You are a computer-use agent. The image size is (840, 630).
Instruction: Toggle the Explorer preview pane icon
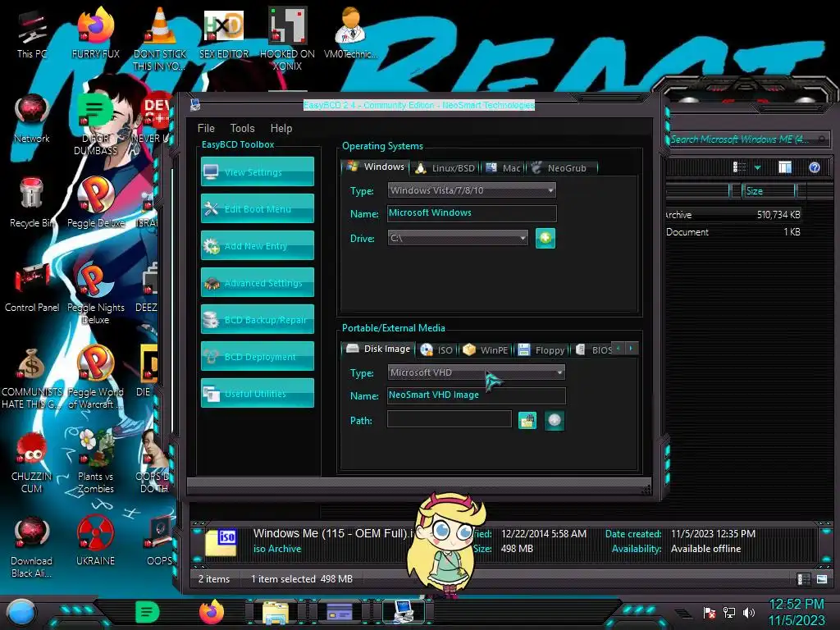785,167
